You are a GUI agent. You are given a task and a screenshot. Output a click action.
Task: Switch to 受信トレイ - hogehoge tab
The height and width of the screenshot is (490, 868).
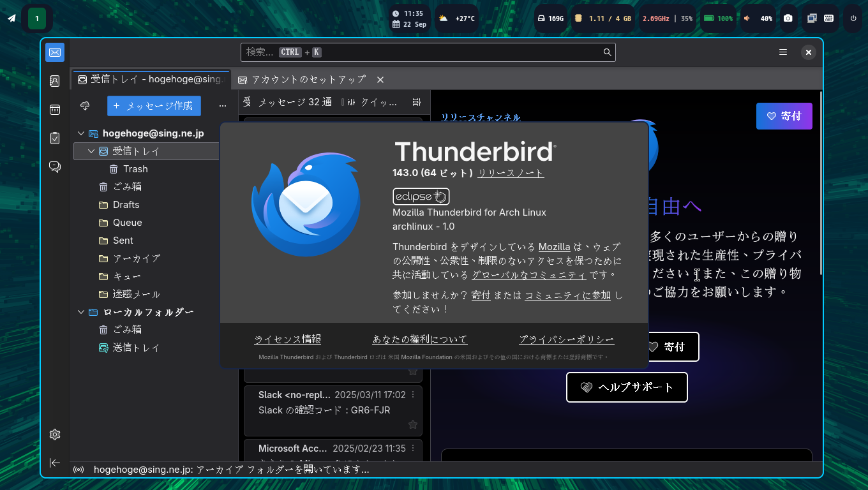coord(151,80)
